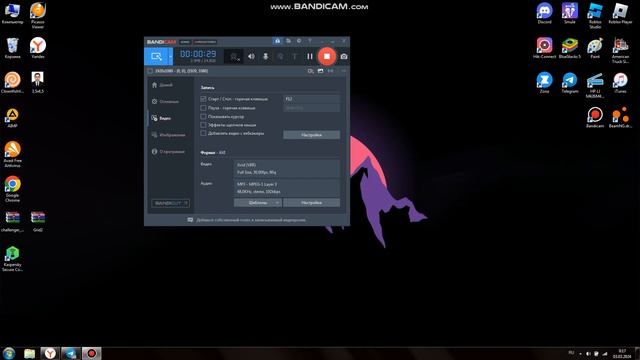Enable mouse click effects checkbox
The height and width of the screenshot is (360, 640).
(203, 125)
